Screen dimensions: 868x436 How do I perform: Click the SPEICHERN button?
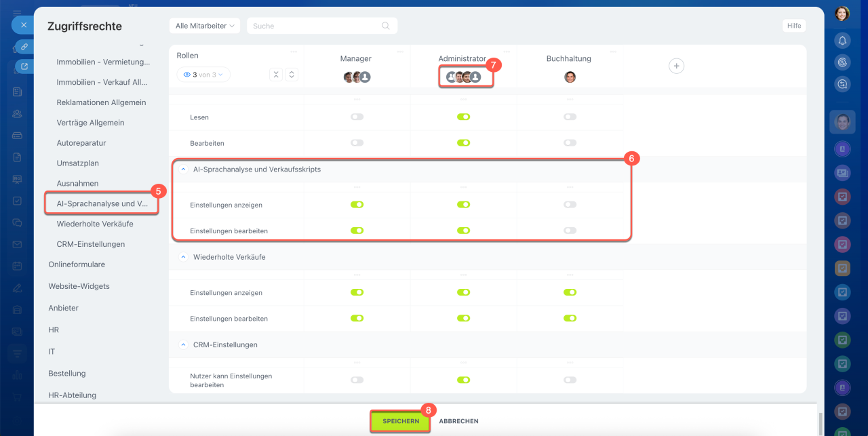click(x=399, y=421)
